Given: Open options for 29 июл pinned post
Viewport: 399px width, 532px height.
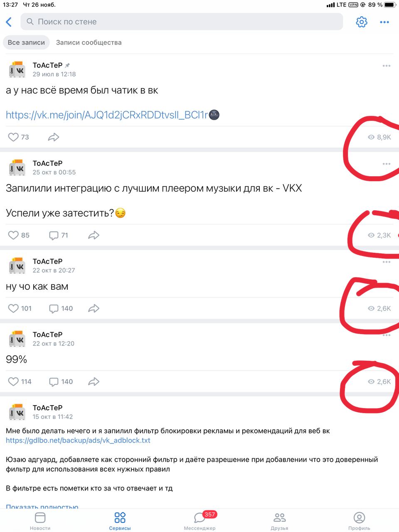Looking at the screenshot, I should (x=387, y=66).
